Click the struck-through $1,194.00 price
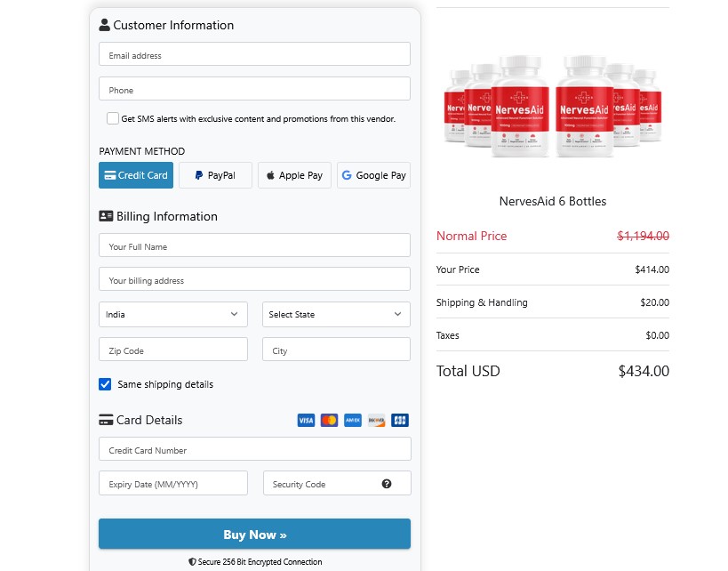This screenshot has height=571, width=728. [643, 236]
